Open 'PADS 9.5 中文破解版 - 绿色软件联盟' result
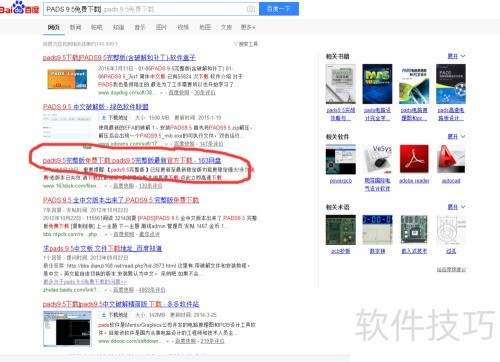 pos(96,107)
